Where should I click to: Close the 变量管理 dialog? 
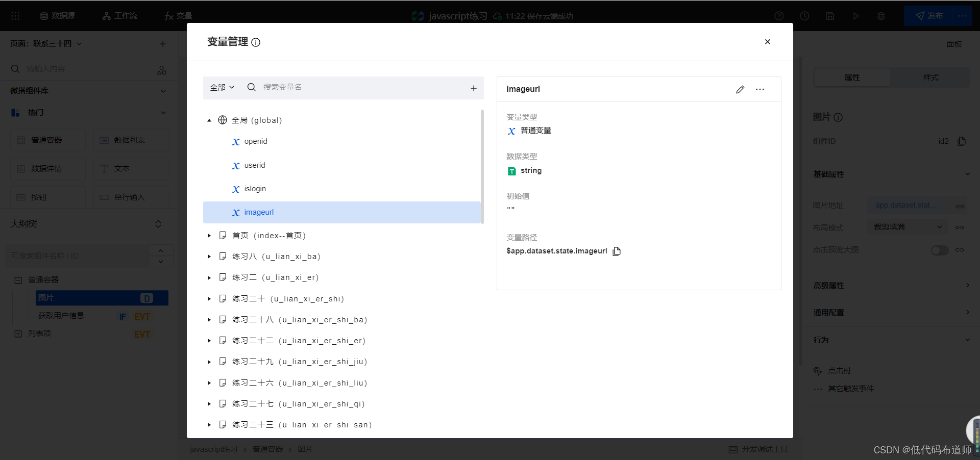pyautogui.click(x=767, y=42)
